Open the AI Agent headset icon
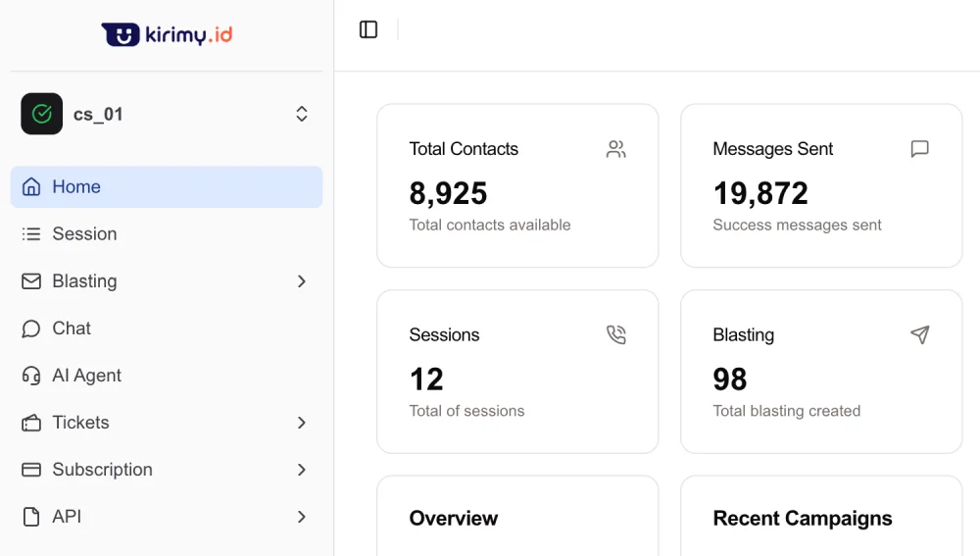 [31, 376]
